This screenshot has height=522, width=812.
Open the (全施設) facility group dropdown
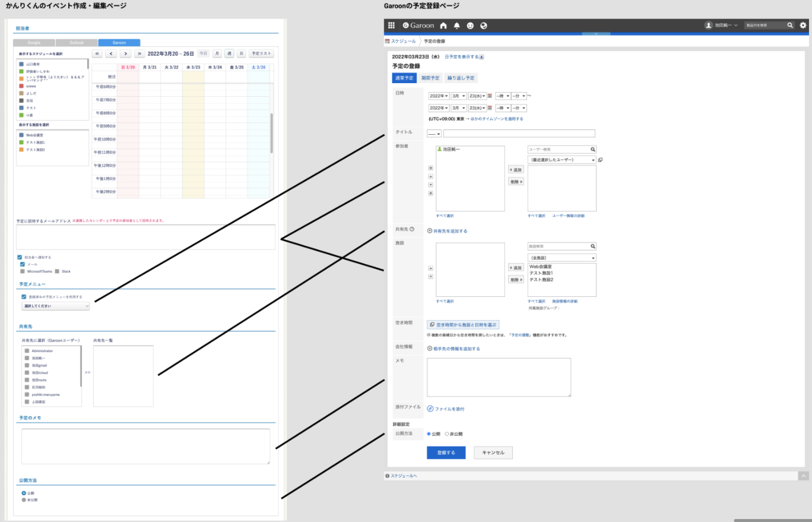(562, 258)
